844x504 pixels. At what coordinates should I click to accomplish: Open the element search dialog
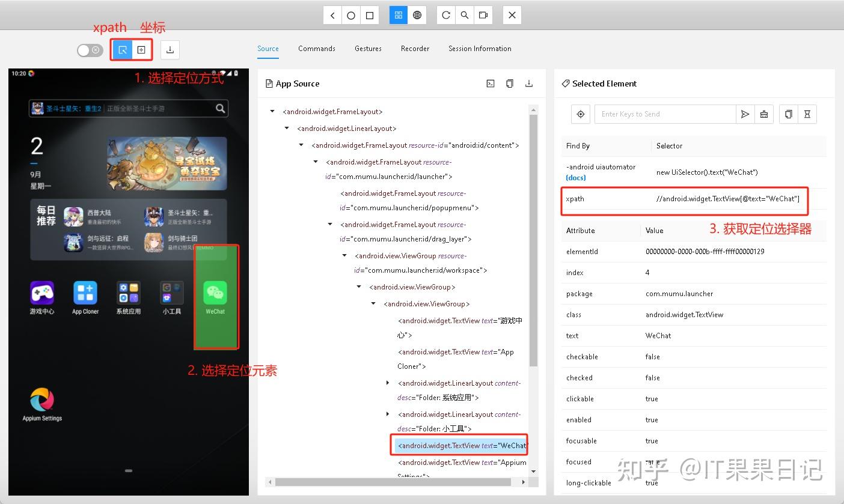[x=465, y=15]
